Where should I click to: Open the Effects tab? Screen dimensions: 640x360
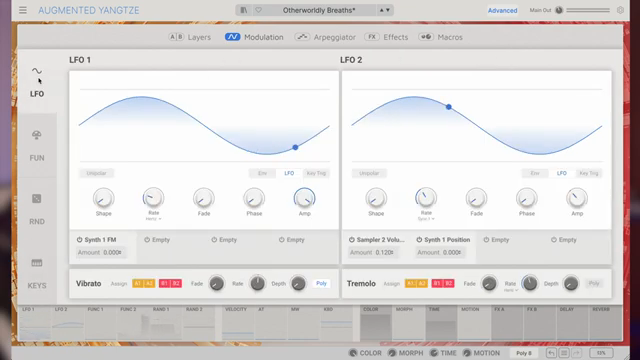tap(386, 37)
